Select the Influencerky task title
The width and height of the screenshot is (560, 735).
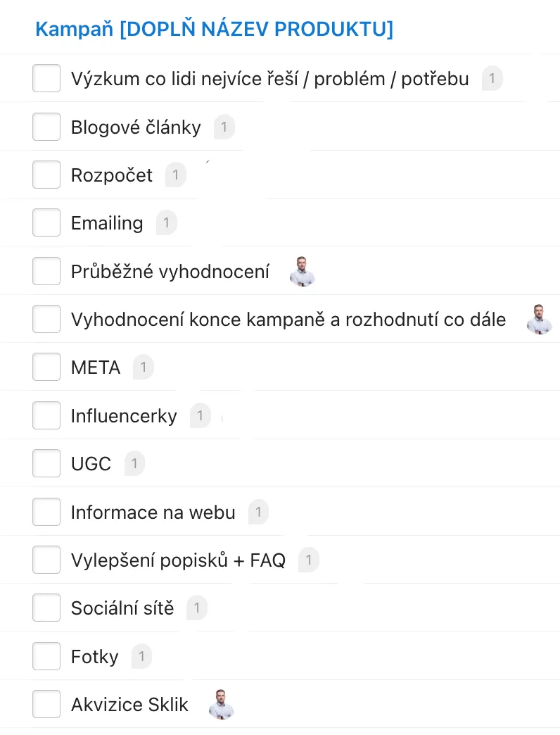[124, 416]
